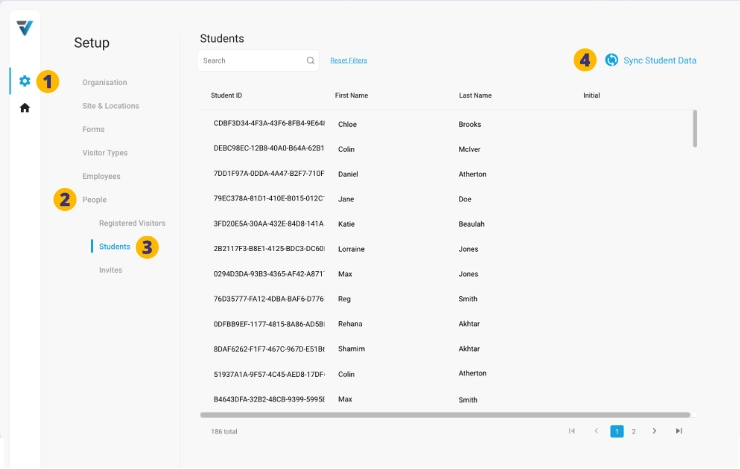This screenshot has height=469, width=740.
Task: Expand the People section in Setup menu
Action: click(x=94, y=200)
